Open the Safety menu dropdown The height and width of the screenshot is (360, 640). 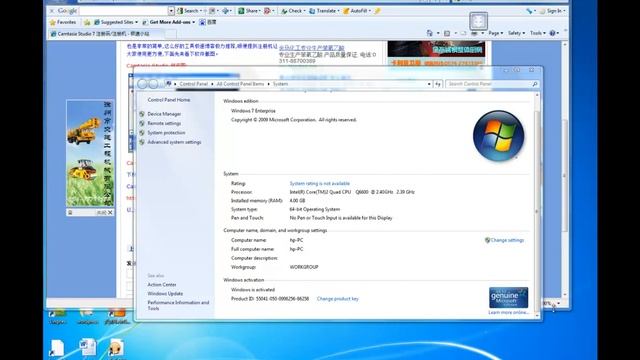pyautogui.click(x=516, y=33)
